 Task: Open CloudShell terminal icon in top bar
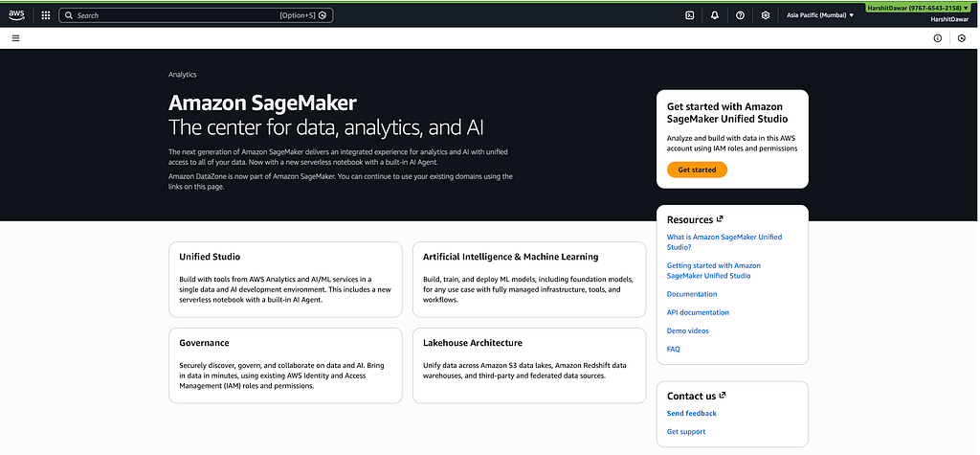click(689, 15)
